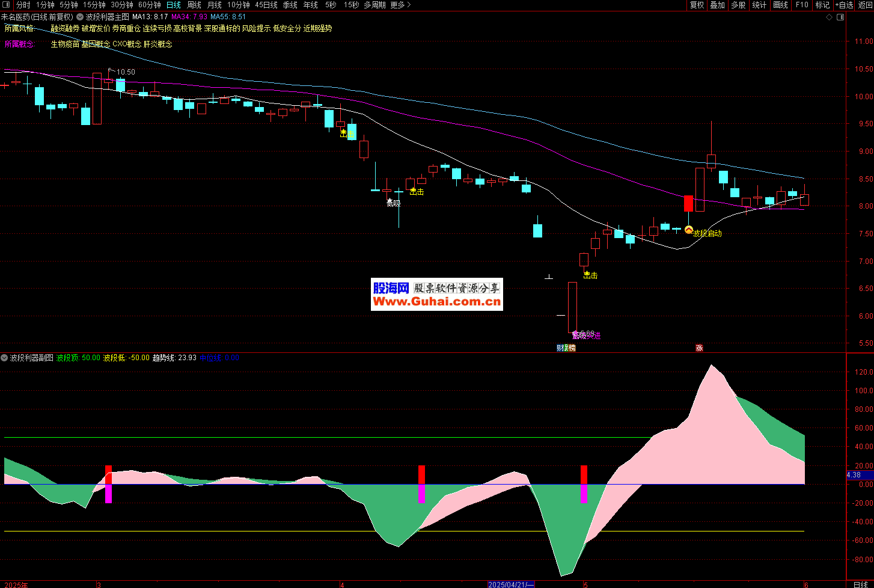Image resolution: width=874 pixels, height=588 pixels.
Task: Click the 趋势线: 23.93 value
Action: coord(175,358)
